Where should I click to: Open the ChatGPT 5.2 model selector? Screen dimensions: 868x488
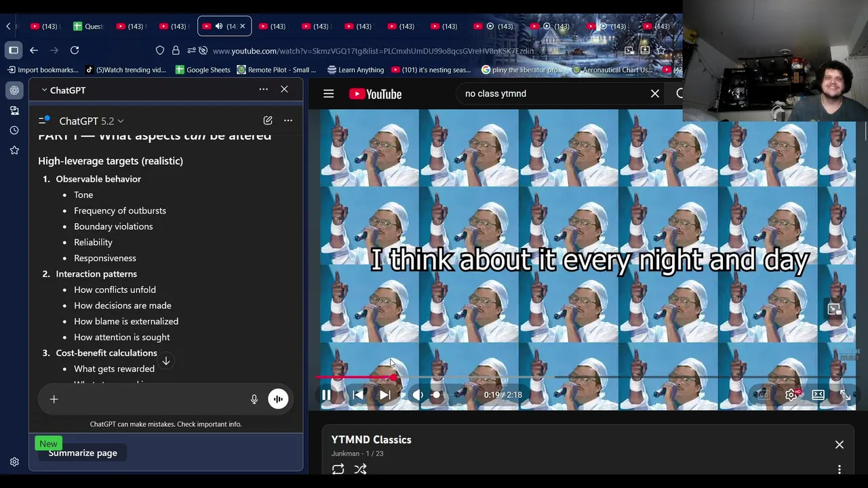91,121
